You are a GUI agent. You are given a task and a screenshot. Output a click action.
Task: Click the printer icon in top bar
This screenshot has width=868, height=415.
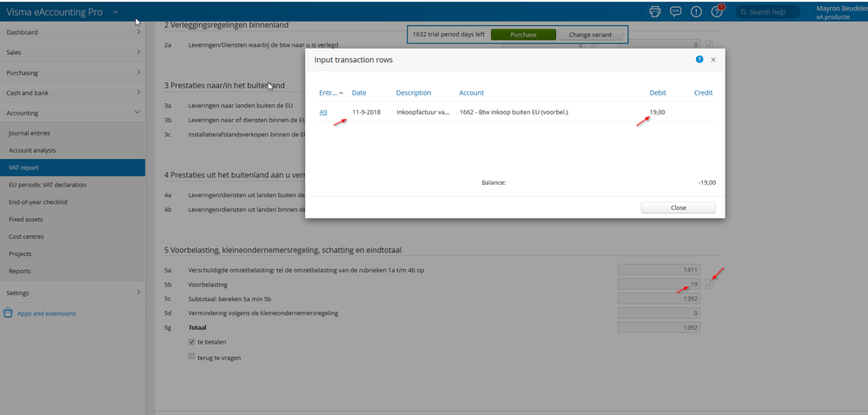tap(655, 11)
